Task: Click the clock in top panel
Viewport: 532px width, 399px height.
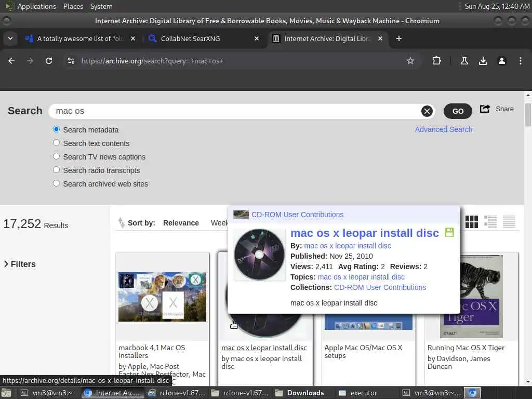Action: pos(496,6)
